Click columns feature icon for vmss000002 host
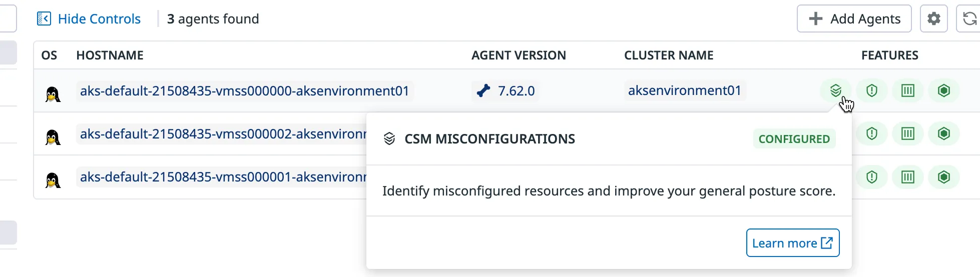This screenshot has width=980, height=277. point(907,133)
